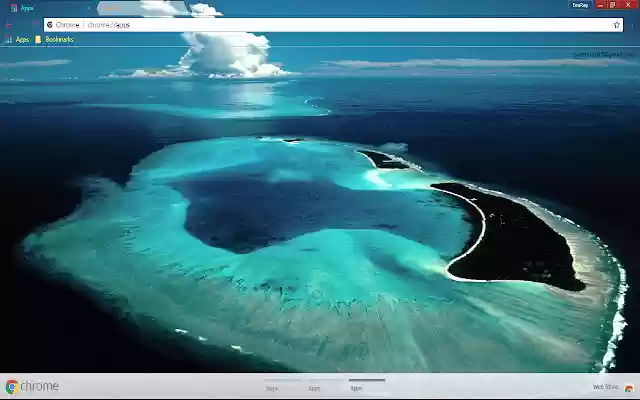Select the highlighted Apps page in bottom bar
640x400 pixels.
pyautogui.click(x=367, y=385)
